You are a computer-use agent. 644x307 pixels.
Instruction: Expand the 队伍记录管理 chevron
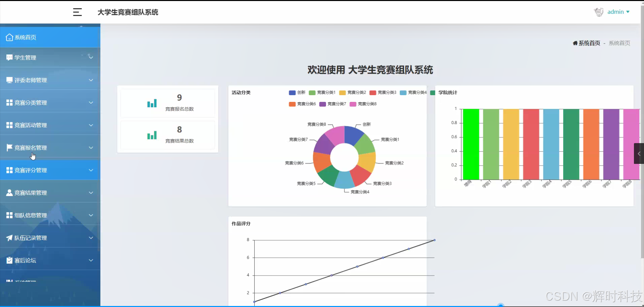91,238
